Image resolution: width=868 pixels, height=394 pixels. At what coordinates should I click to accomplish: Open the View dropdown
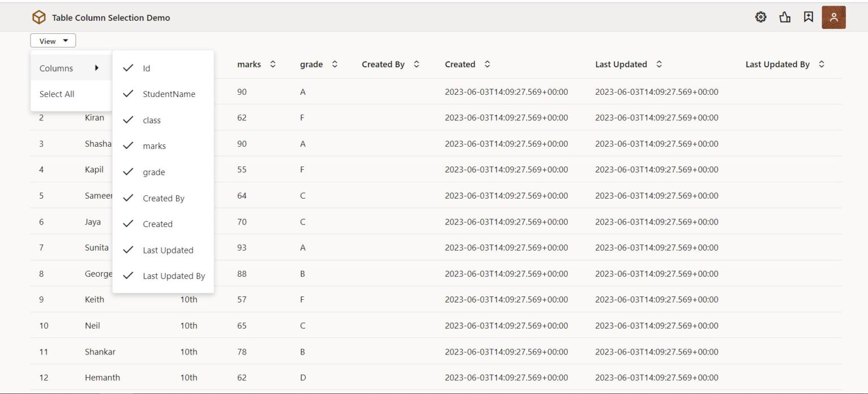point(53,40)
